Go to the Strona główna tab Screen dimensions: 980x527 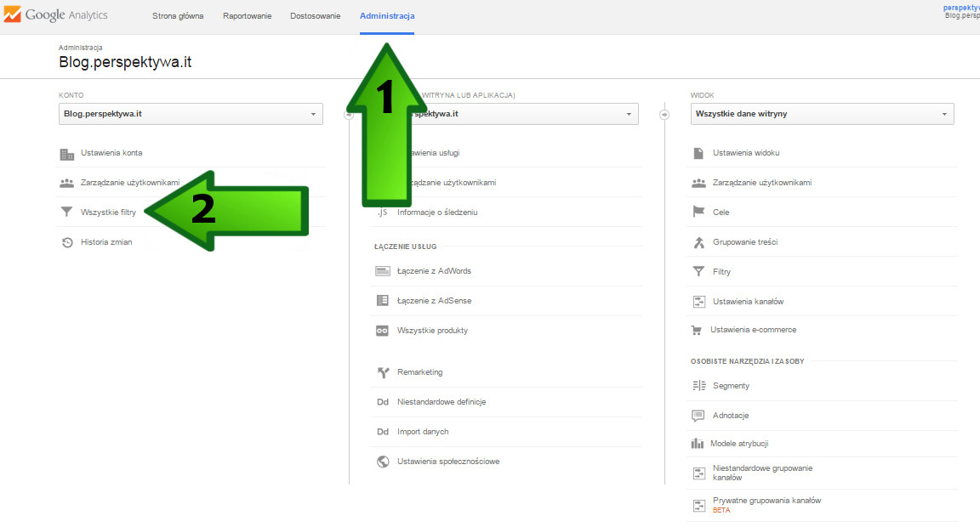pyautogui.click(x=178, y=16)
